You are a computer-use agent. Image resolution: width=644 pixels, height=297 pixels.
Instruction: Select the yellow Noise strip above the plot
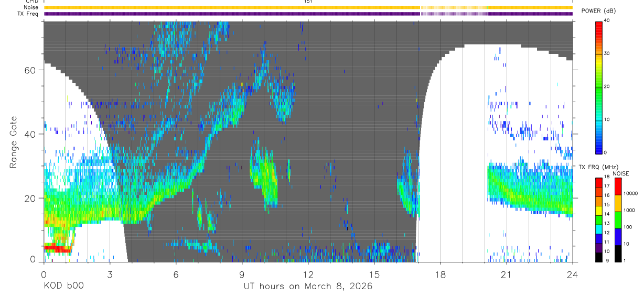point(308,7)
